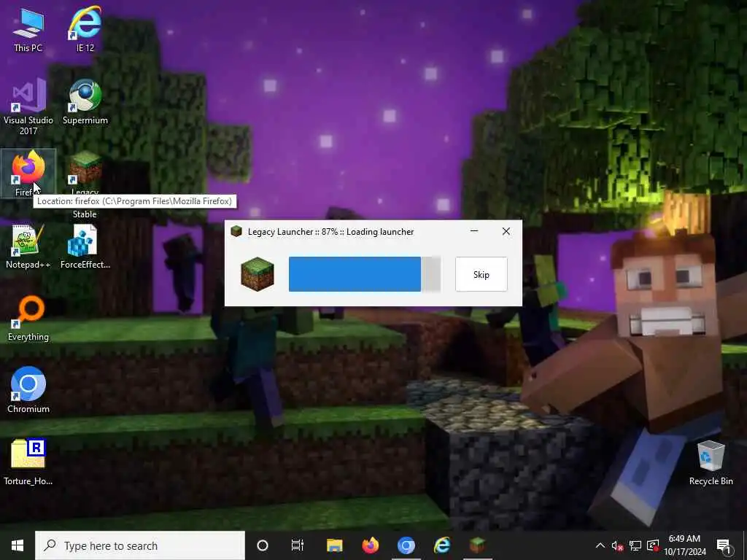Select the Torture_Ho... archive file
This screenshot has height=560, width=747.
(x=28, y=462)
